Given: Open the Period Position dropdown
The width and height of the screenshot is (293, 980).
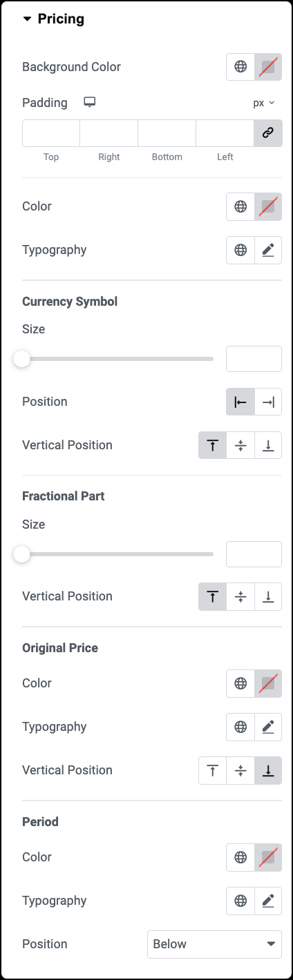Looking at the screenshot, I should click(214, 944).
